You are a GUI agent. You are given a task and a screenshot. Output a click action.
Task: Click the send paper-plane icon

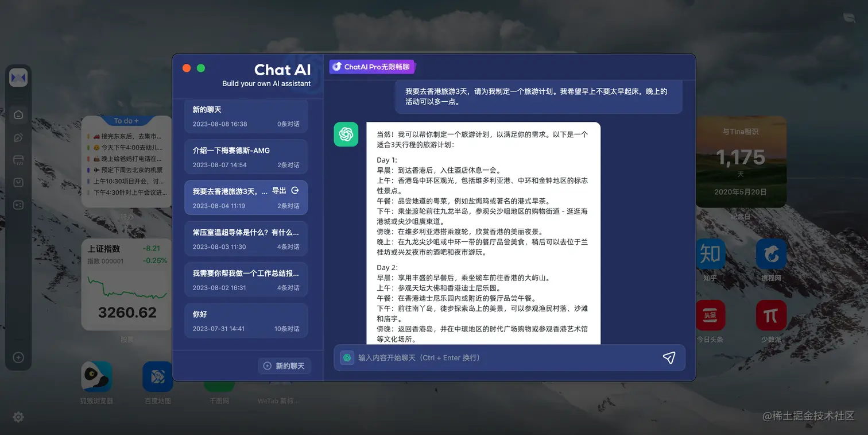pyautogui.click(x=669, y=357)
